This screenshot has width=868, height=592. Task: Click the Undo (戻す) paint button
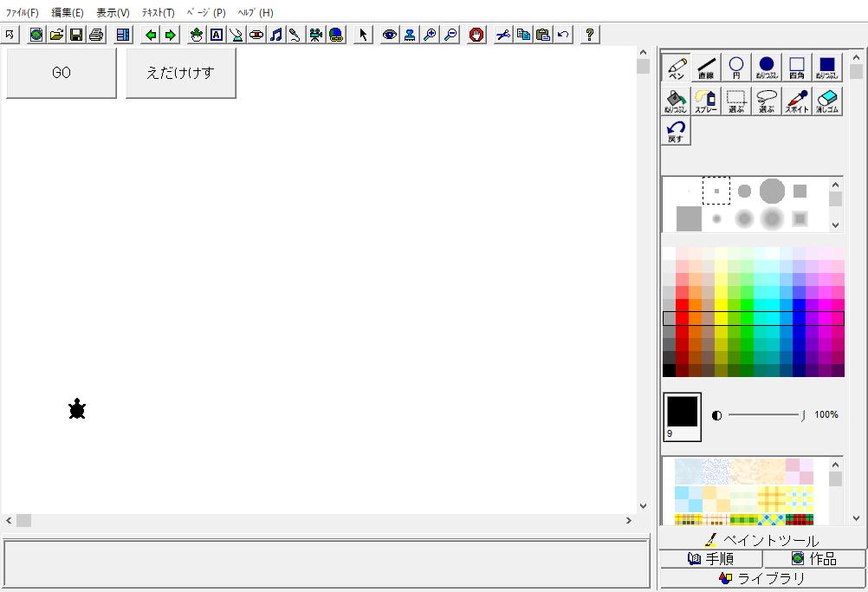point(676,131)
